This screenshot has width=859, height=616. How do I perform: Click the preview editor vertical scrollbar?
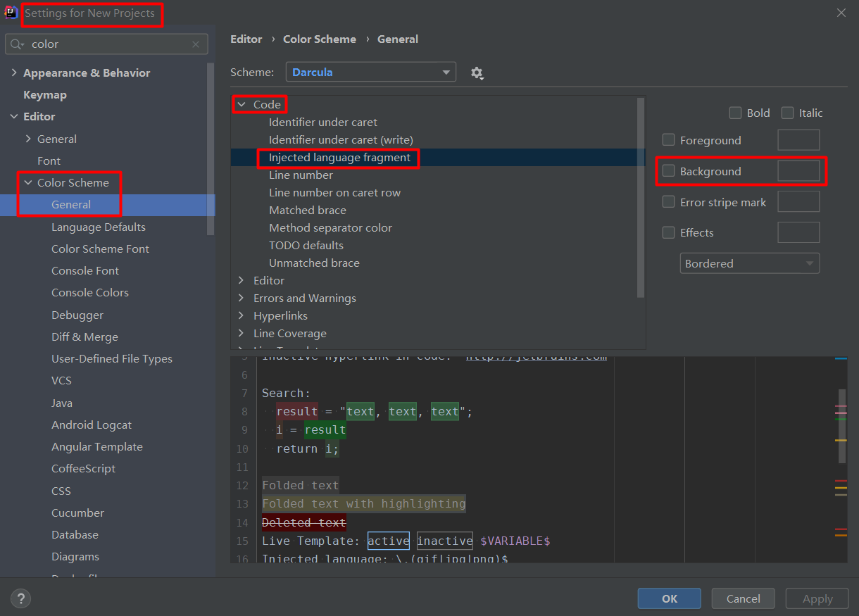842,426
